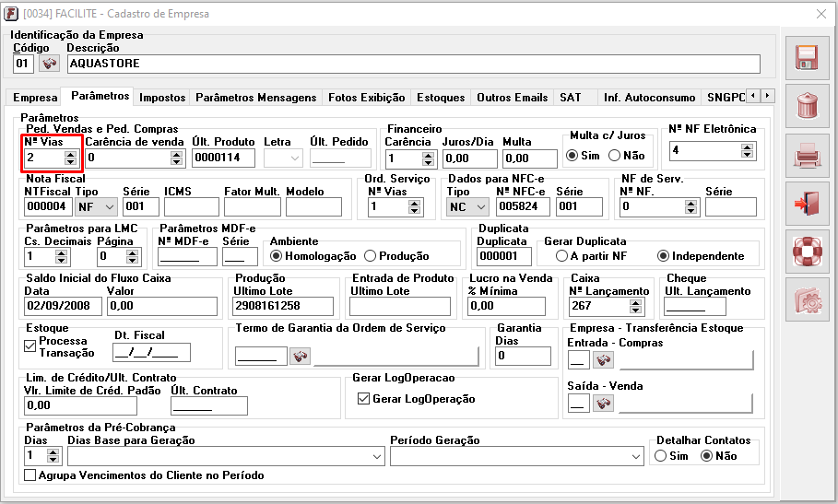Click the Save floppy disk icon

[807, 57]
